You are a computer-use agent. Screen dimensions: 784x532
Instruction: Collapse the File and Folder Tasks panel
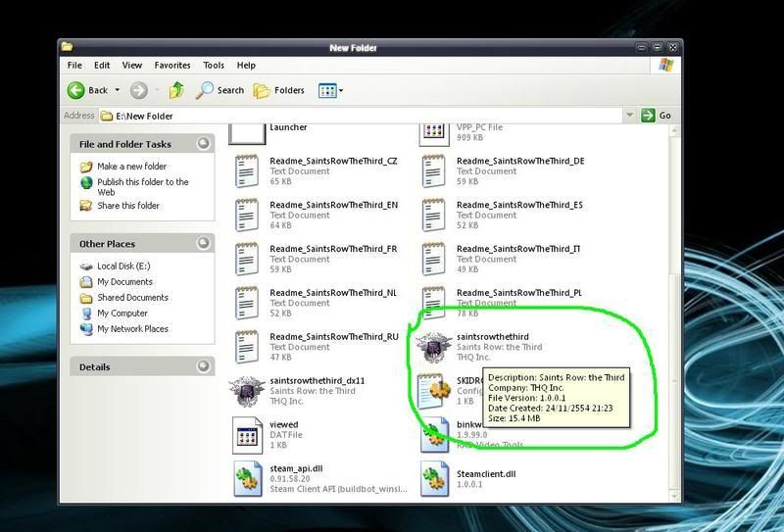click(203, 144)
